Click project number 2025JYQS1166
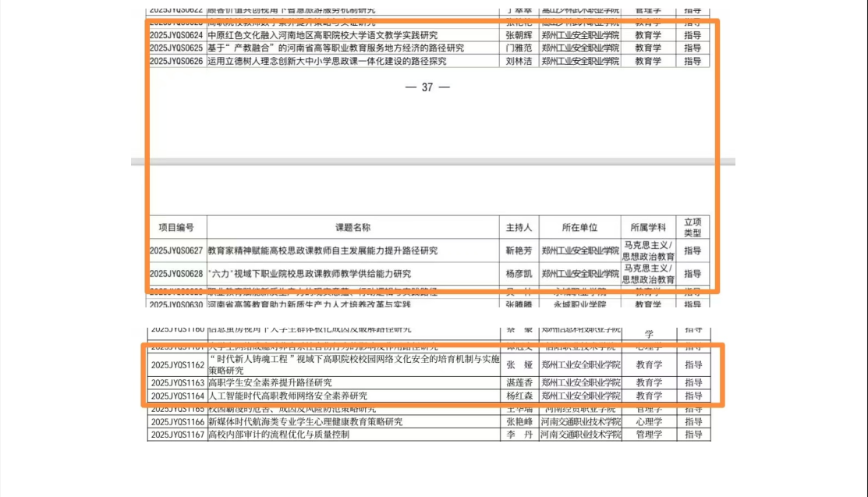This screenshot has height=497, width=868. pos(178,422)
